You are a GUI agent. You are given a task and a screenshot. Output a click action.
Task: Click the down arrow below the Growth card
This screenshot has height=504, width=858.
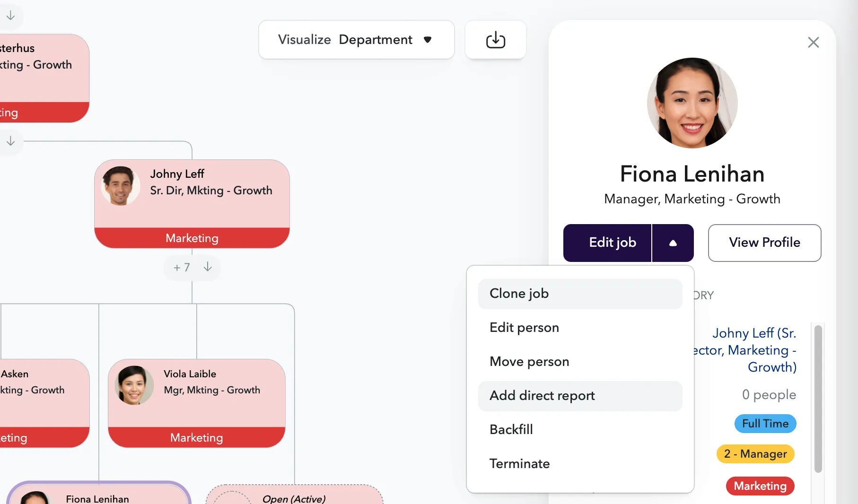point(10,141)
